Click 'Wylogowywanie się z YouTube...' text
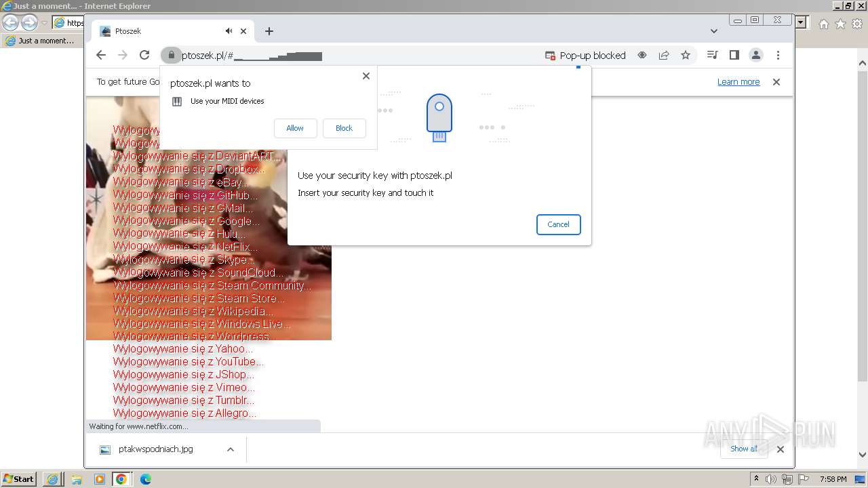Viewport: 868px width, 488px height. point(189,362)
